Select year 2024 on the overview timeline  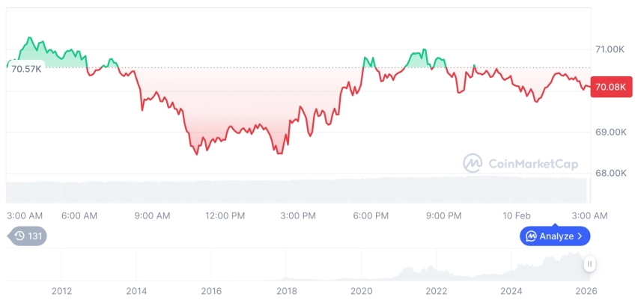pyautogui.click(x=511, y=291)
